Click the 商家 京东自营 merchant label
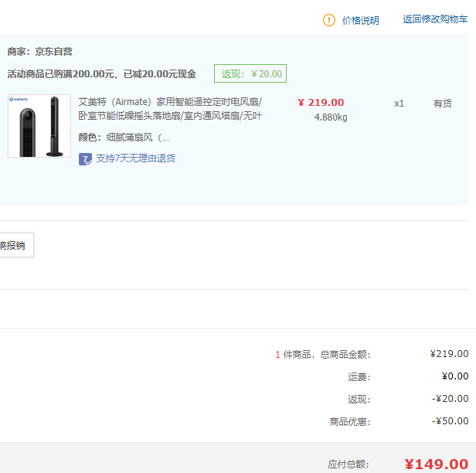The height and width of the screenshot is (473, 476). [x=39, y=52]
